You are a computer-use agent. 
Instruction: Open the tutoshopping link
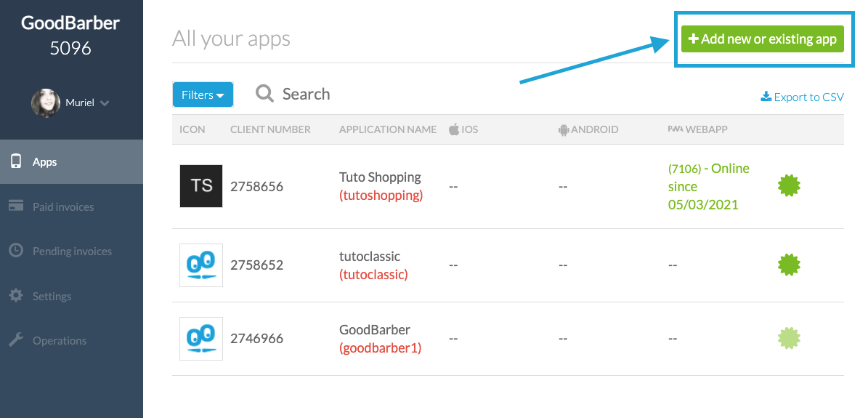pos(381,196)
